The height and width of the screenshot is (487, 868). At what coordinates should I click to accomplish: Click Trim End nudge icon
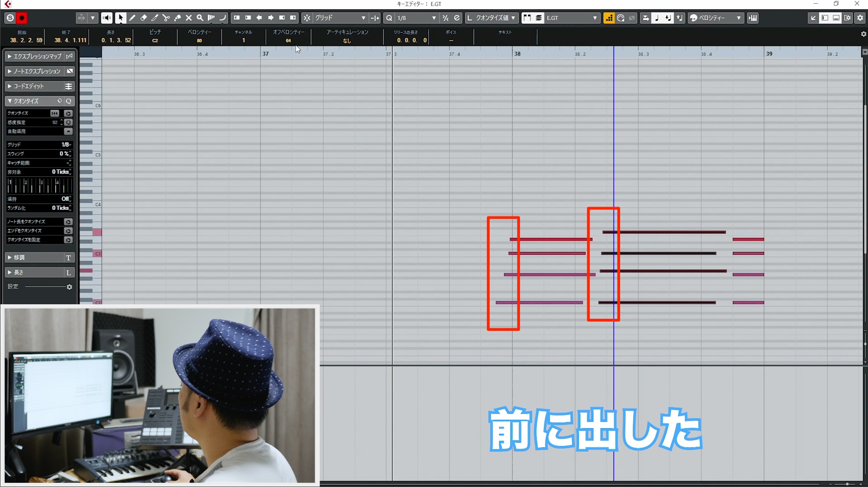point(293,18)
